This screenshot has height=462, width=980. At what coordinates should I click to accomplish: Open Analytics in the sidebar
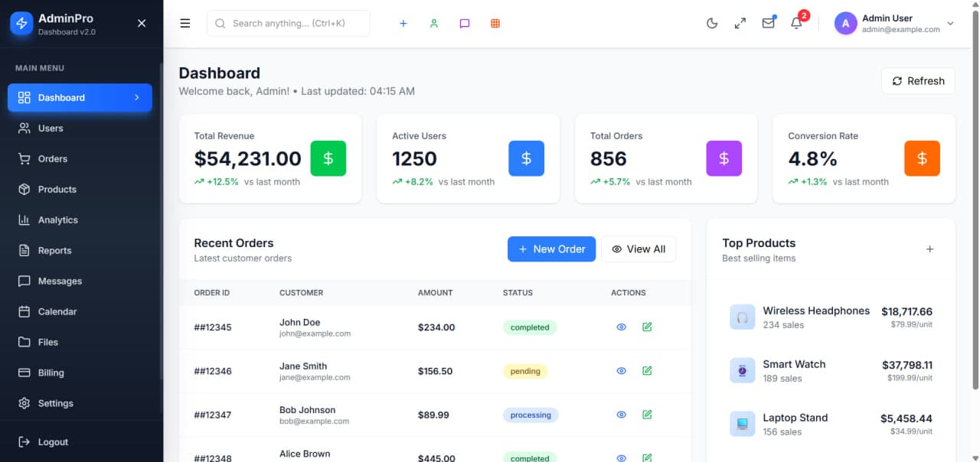click(x=80, y=220)
